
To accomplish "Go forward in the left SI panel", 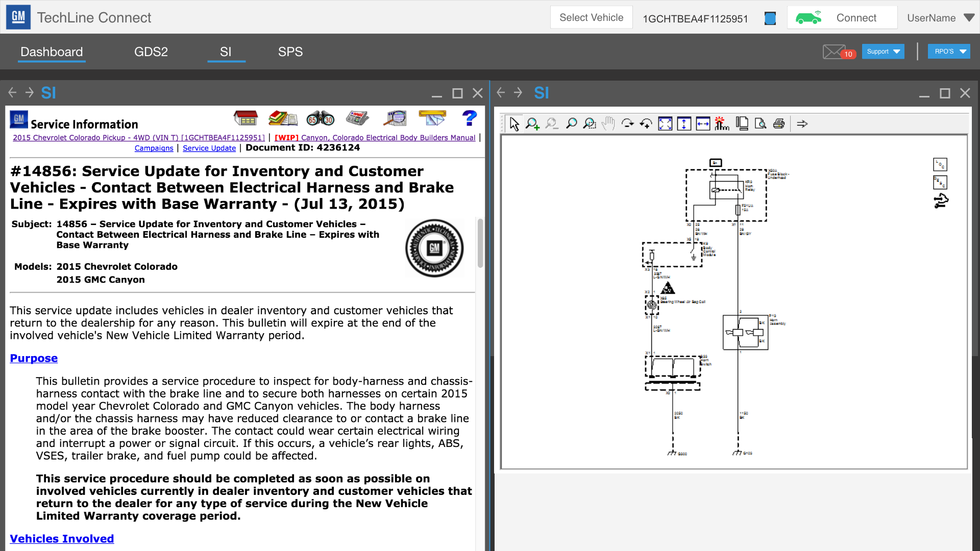I will tap(30, 93).
